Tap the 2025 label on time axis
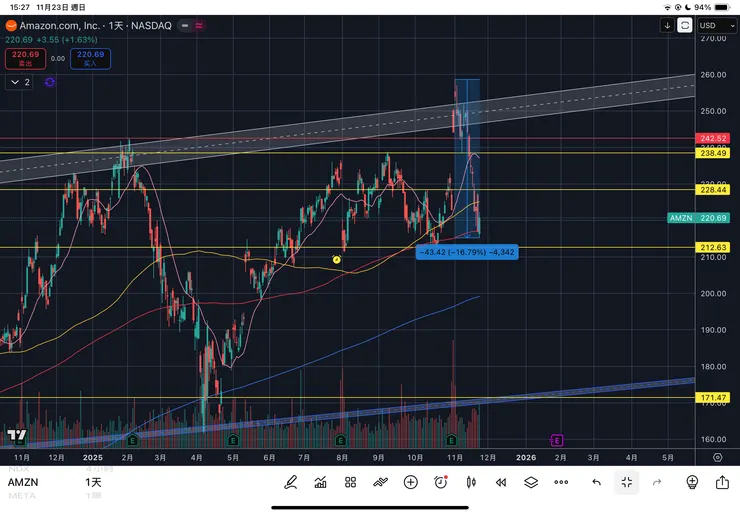740x514 pixels. (92, 457)
